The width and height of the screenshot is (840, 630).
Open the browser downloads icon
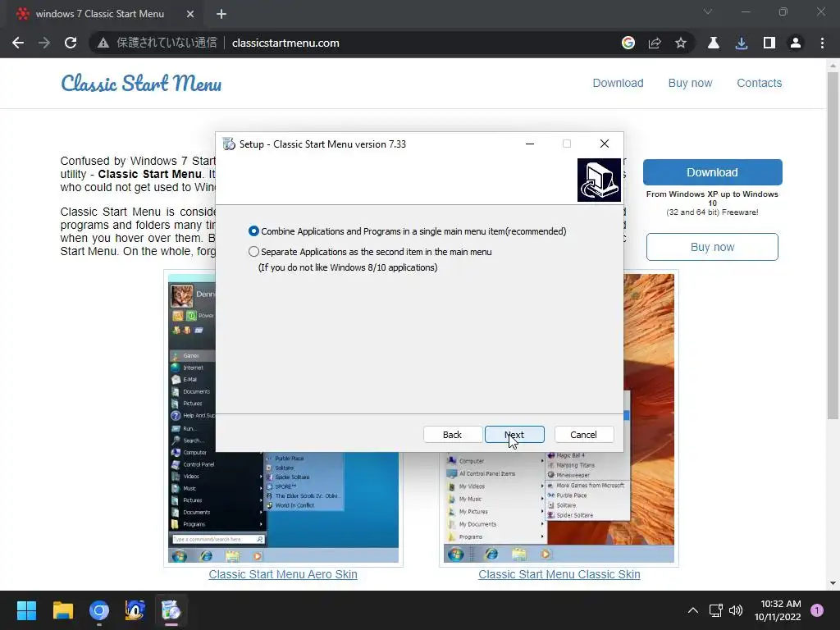pyautogui.click(x=742, y=43)
